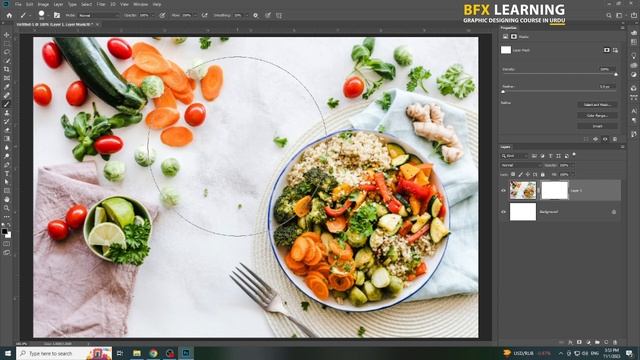This screenshot has height=360, width=640.
Task: Select the Horizontal Type tool
Action: point(7,173)
